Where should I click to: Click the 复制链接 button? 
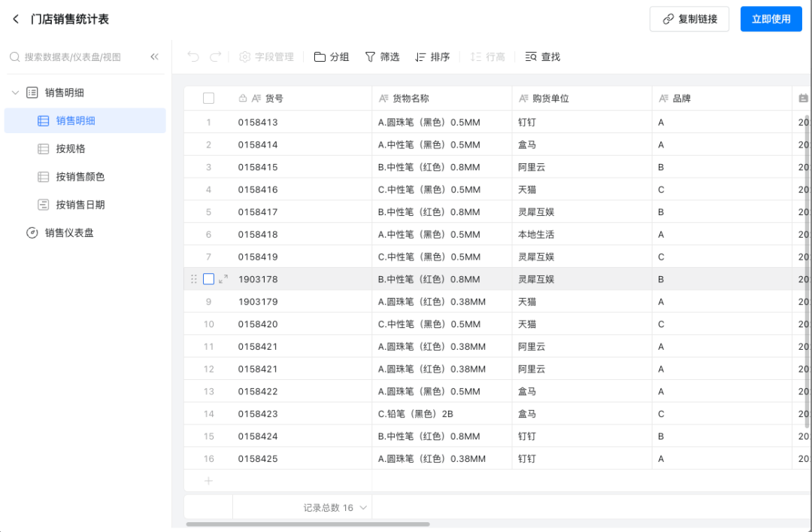689,20
